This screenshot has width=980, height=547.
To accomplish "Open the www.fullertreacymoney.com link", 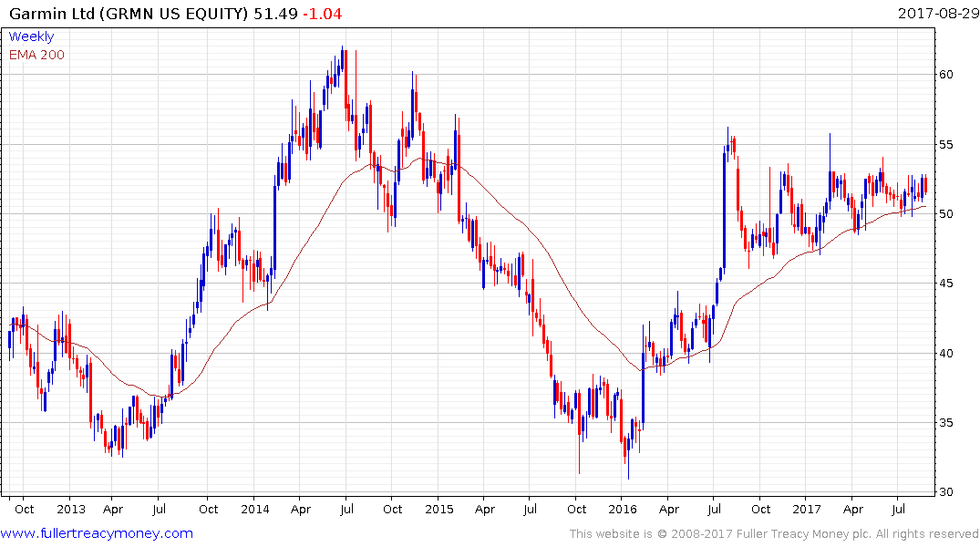I will coord(97,533).
